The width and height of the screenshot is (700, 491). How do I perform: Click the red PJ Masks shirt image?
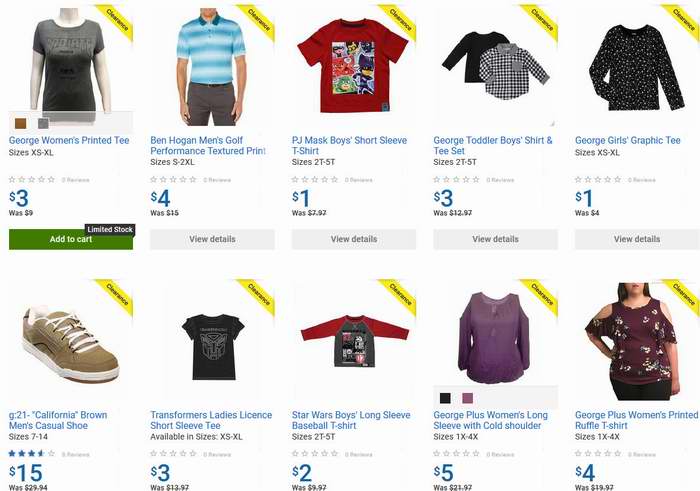[x=353, y=66]
